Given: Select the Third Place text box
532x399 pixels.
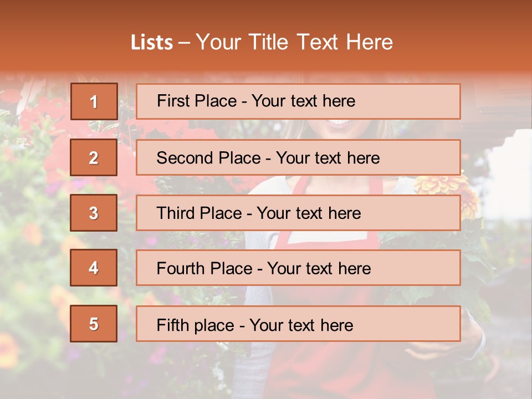Looking at the screenshot, I should [298, 213].
